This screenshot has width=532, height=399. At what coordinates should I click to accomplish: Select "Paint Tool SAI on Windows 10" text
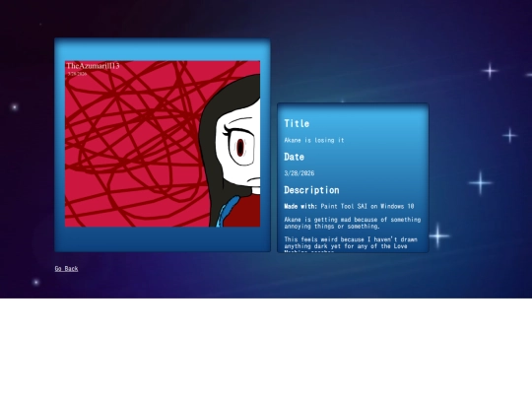pyautogui.click(x=367, y=206)
